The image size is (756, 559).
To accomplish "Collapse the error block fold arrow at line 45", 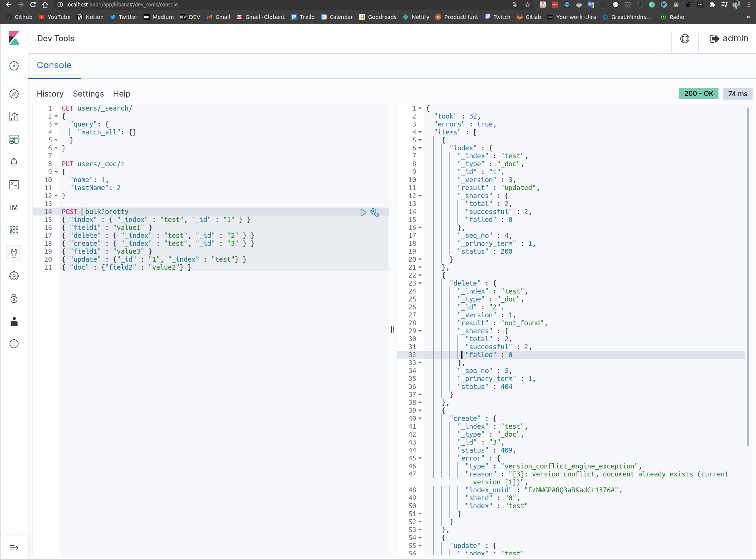I will [x=420, y=458].
